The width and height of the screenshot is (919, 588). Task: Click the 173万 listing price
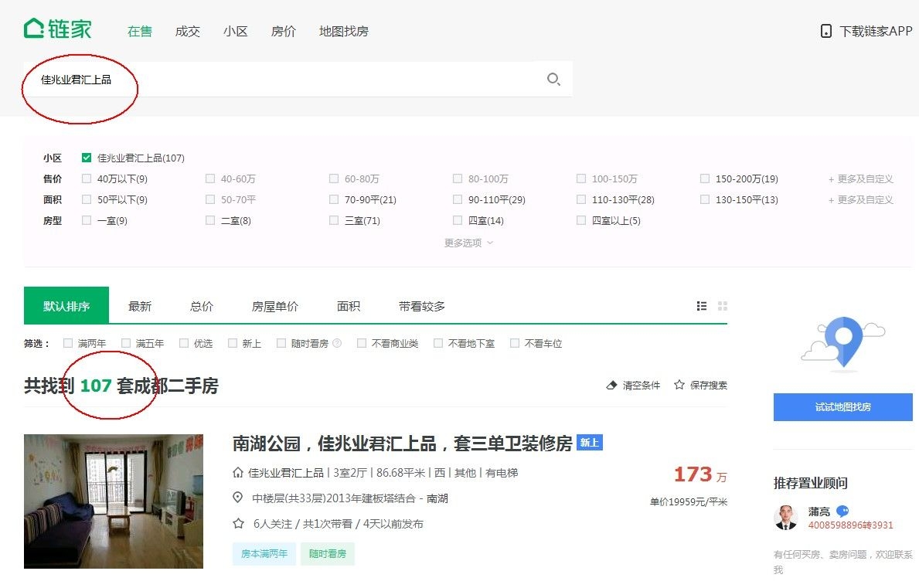pyautogui.click(x=700, y=474)
